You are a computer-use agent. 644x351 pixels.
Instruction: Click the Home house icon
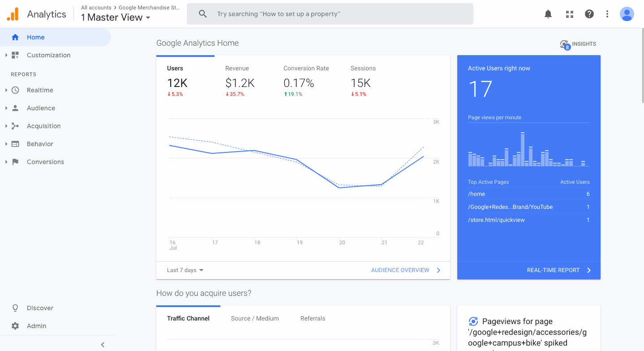[15, 37]
